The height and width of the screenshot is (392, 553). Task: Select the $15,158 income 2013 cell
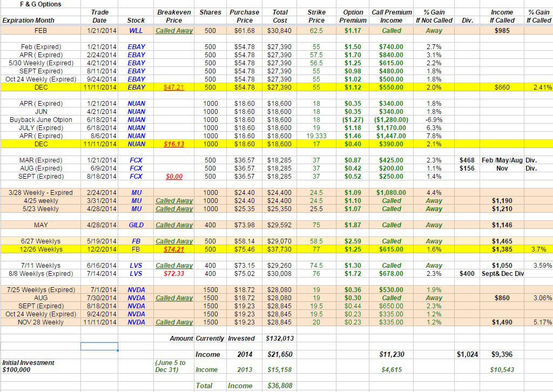coord(280,370)
